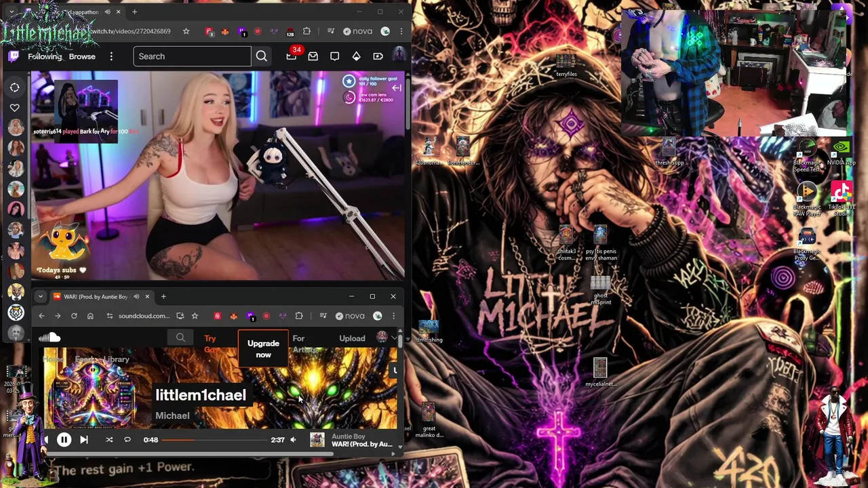Click the soundcloud.com address bar

[144, 316]
